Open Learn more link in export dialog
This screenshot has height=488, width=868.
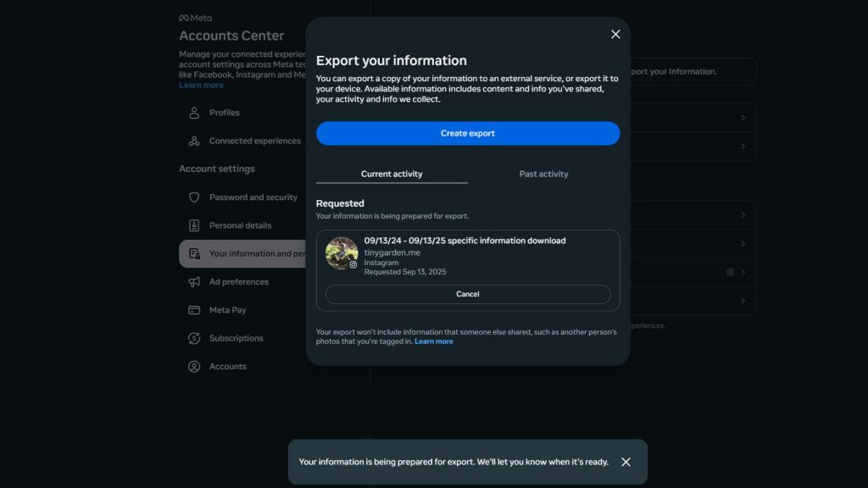[434, 341]
